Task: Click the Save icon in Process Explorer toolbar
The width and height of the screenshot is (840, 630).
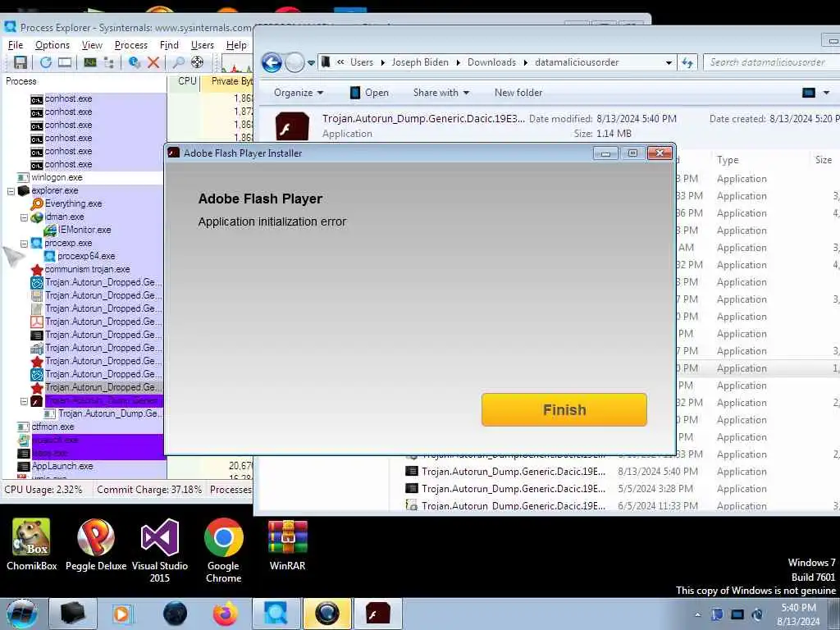Action: point(21,62)
